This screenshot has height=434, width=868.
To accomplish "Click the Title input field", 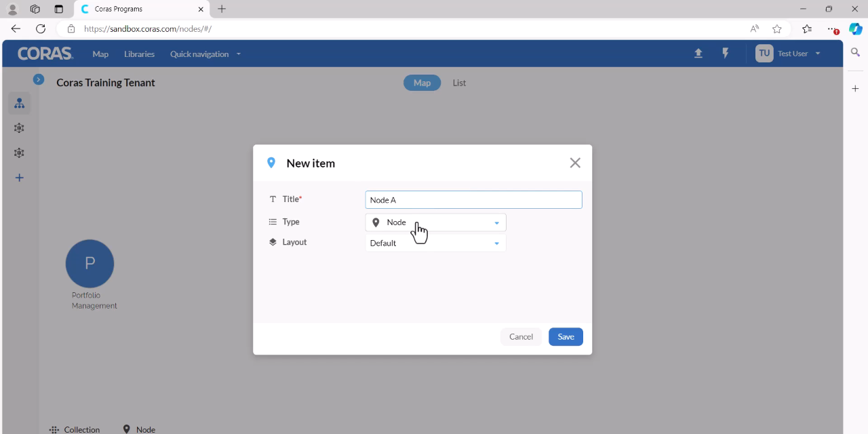I will coord(473,200).
